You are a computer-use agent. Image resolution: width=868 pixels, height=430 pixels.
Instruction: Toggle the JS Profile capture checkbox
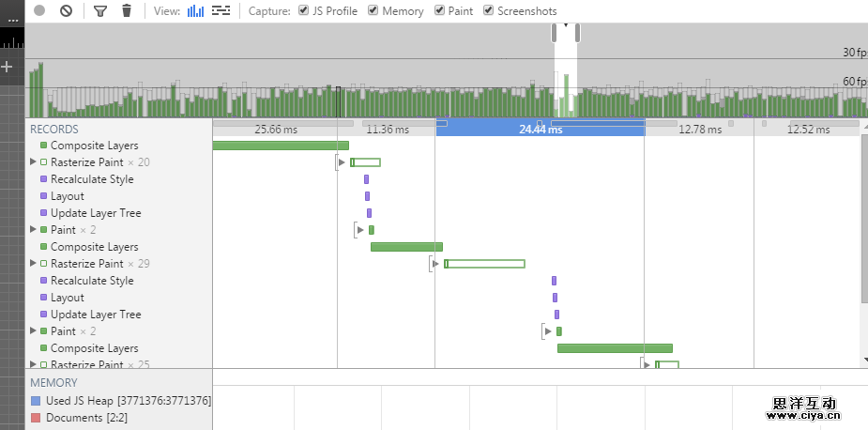[x=304, y=10]
